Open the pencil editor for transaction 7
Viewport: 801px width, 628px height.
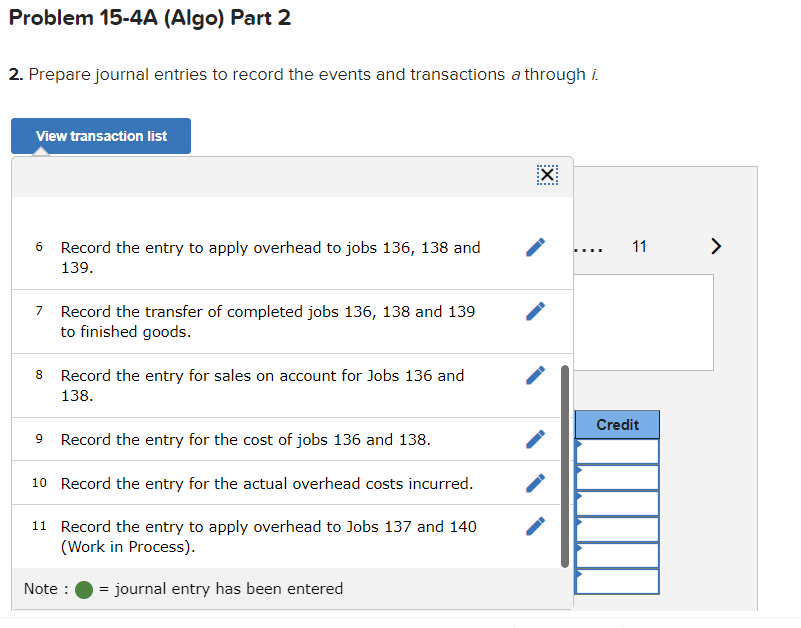(535, 310)
